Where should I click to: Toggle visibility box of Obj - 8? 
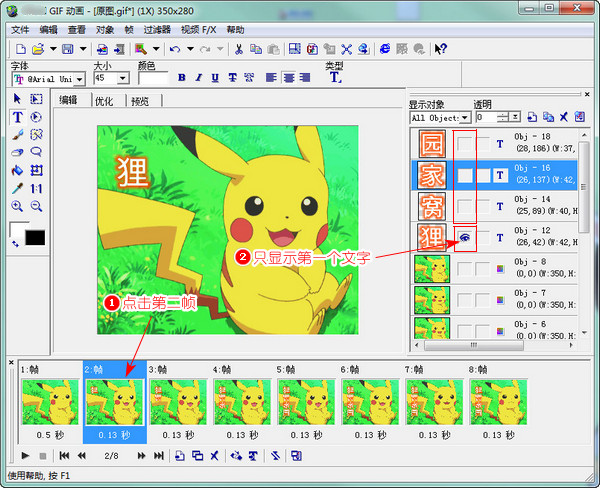coord(465,269)
